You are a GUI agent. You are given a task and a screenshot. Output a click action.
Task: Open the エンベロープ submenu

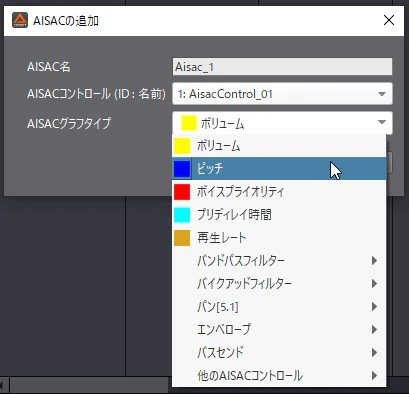[279, 330]
